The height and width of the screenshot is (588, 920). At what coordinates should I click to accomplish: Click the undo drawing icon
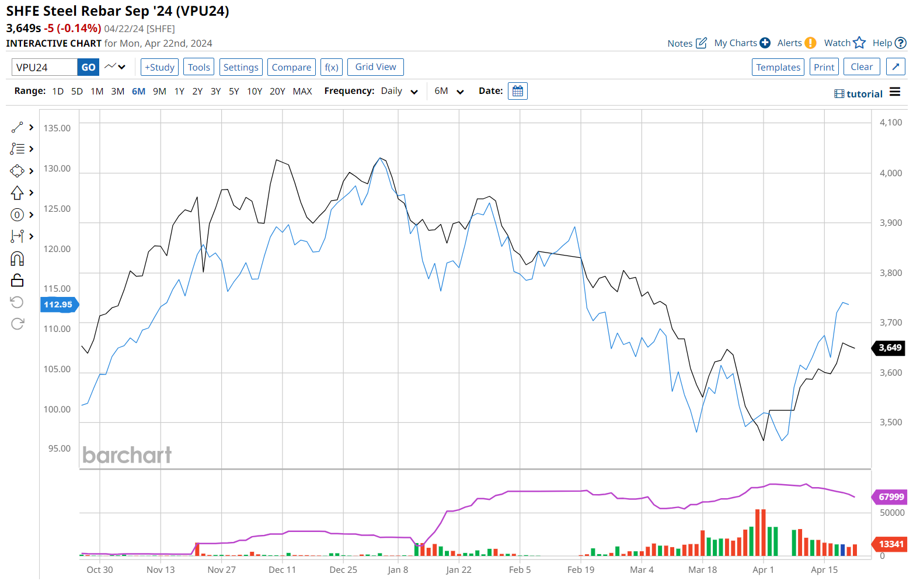17,302
